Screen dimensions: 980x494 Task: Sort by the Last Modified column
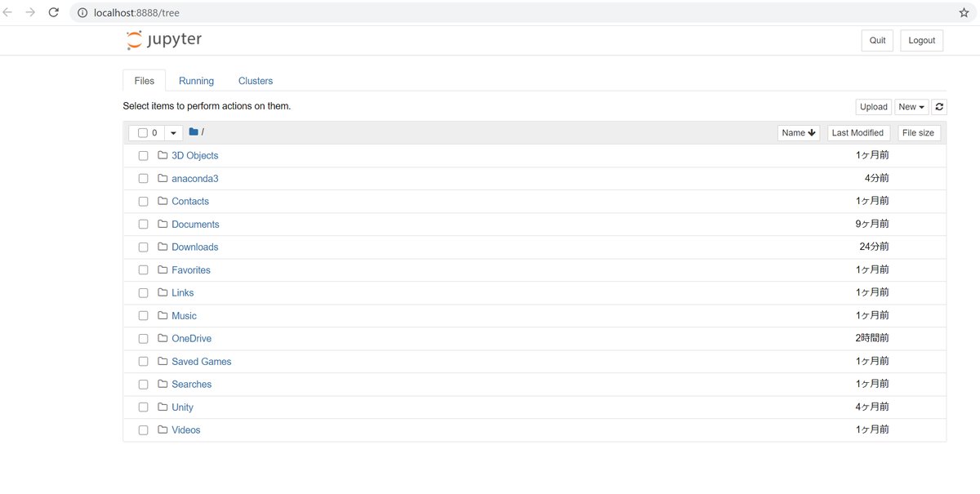click(857, 133)
